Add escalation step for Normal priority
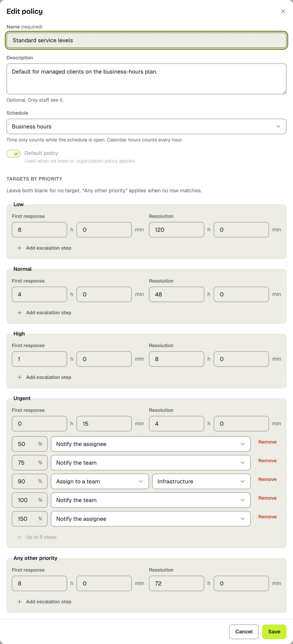This screenshot has height=644, width=293. click(44, 313)
